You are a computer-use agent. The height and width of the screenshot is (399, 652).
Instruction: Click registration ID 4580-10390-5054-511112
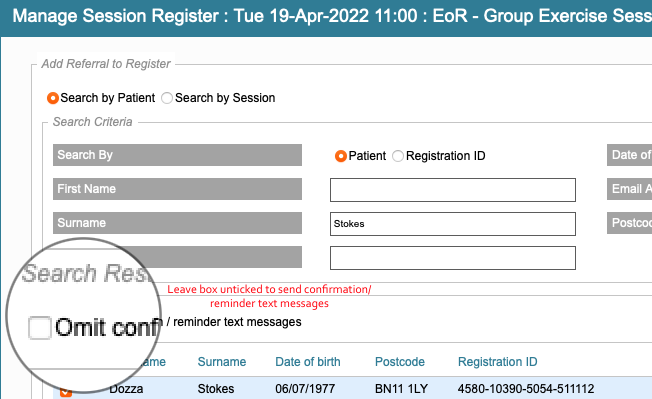coord(526,389)
